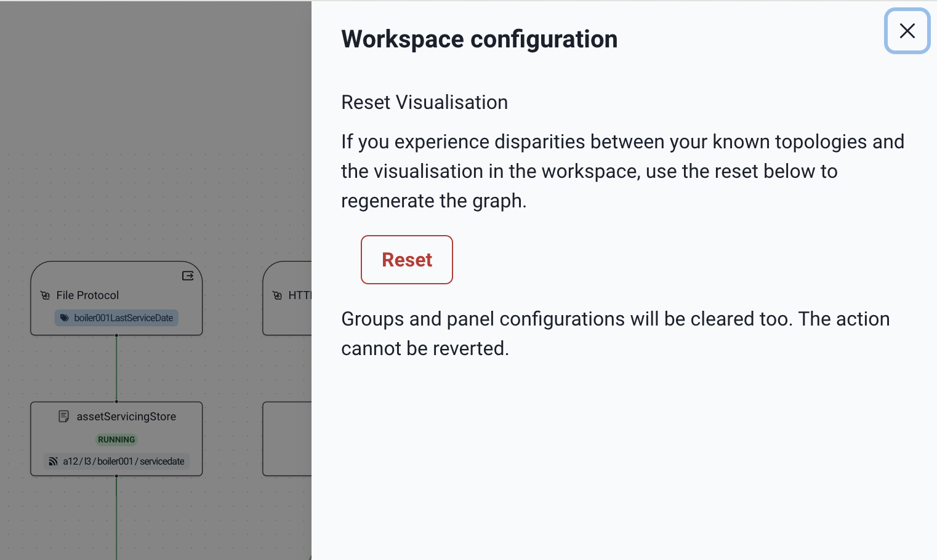Select the boiler001LastServiceDate tag label

pos(123,318)
